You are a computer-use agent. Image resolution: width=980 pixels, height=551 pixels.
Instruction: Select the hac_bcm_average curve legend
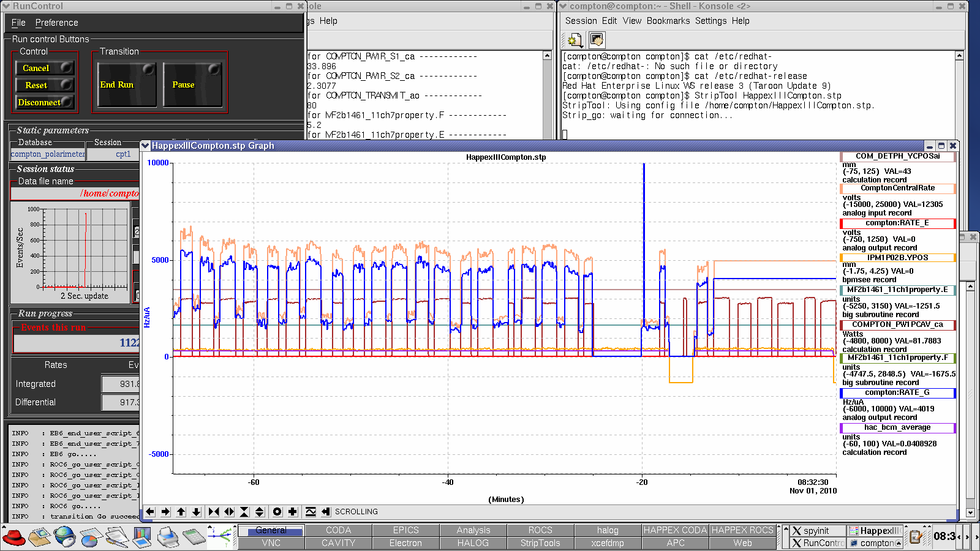[897, 428]
